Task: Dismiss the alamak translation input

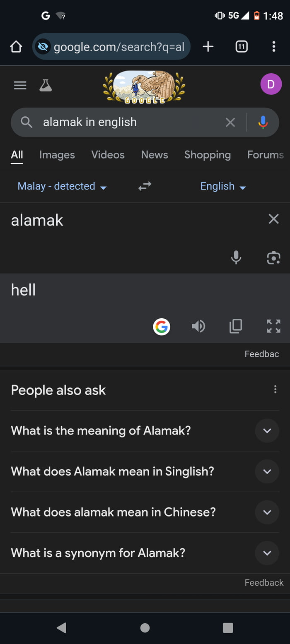Action: [273, 219]
